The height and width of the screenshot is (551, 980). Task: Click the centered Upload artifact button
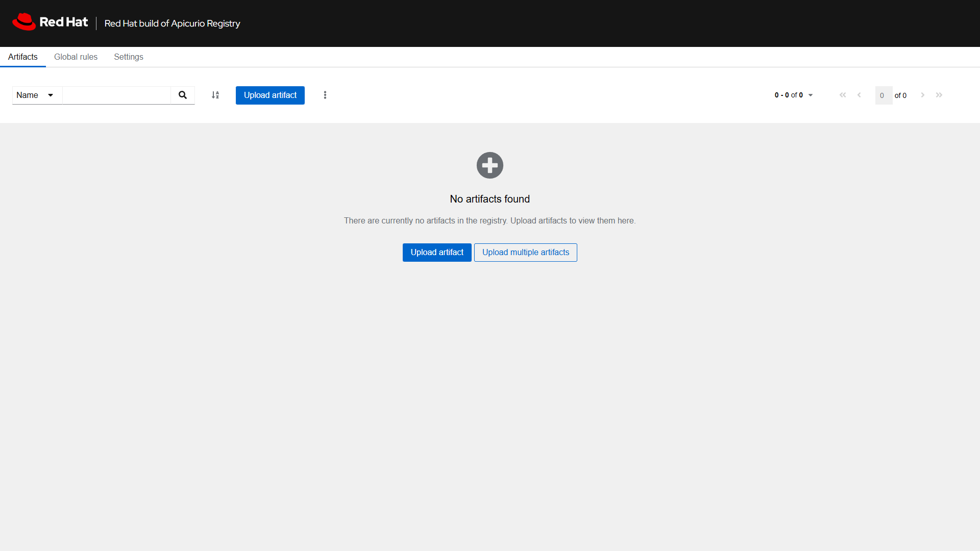pos(436,252)
